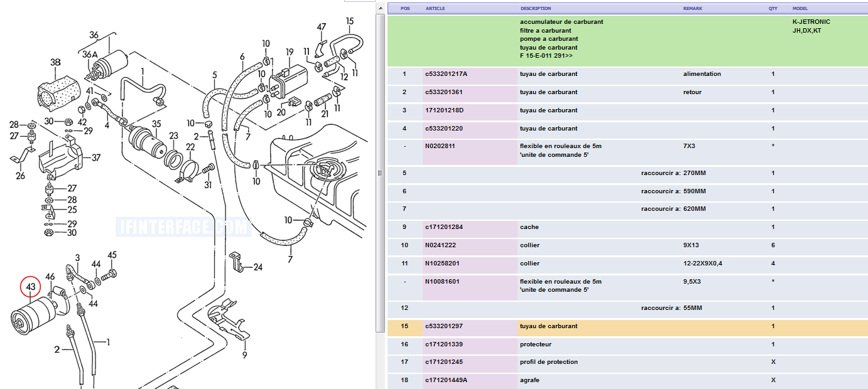The width and height of the screenshot is (868, 389).
Task: Click the 'protecteur' description cell
Action: coord(536,344)
